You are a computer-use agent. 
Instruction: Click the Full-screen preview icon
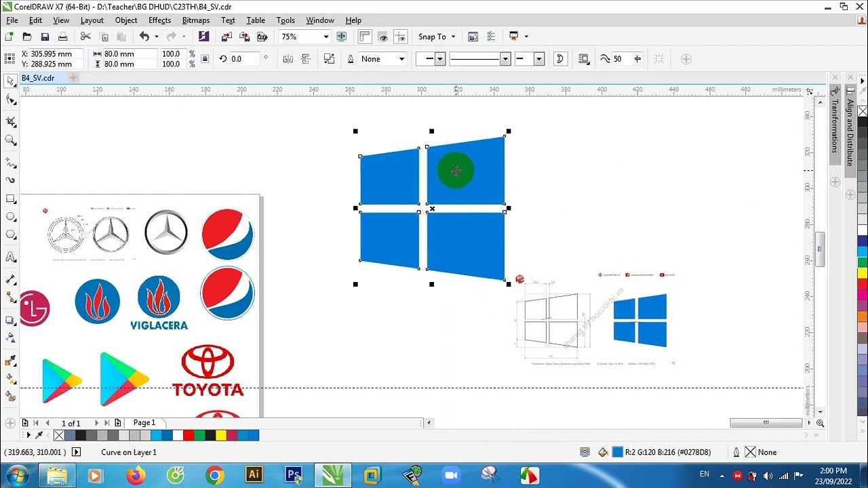tap(342, 37)
